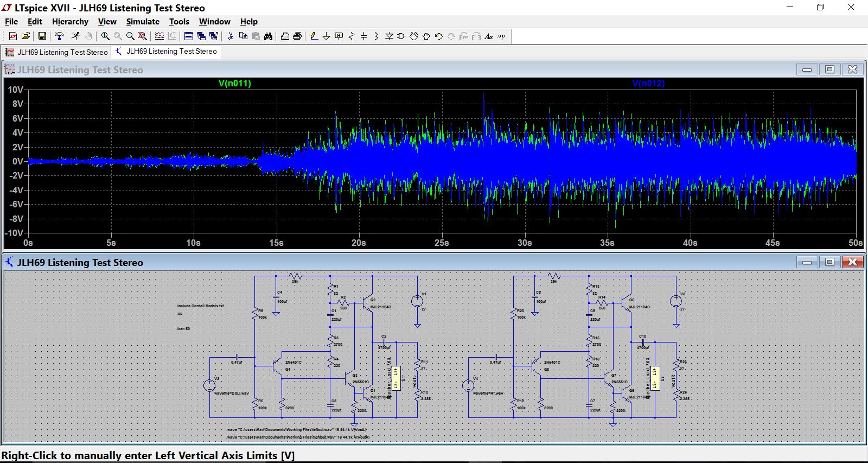The image size is (868, 463).
Task: Switch to the waveform JLH69 tab
Action: click(57, 52)
